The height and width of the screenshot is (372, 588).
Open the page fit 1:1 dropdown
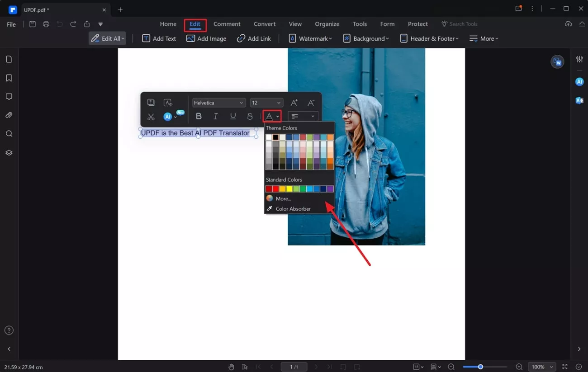tap(418, 367)
